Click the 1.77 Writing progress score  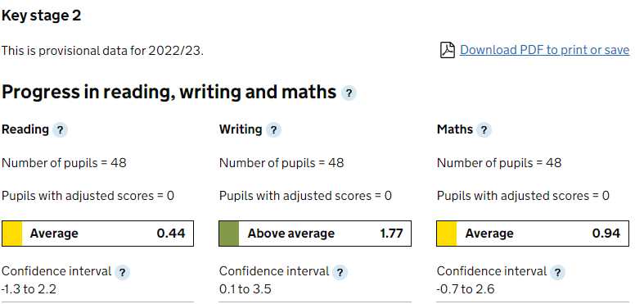click(x=391, y=234)
